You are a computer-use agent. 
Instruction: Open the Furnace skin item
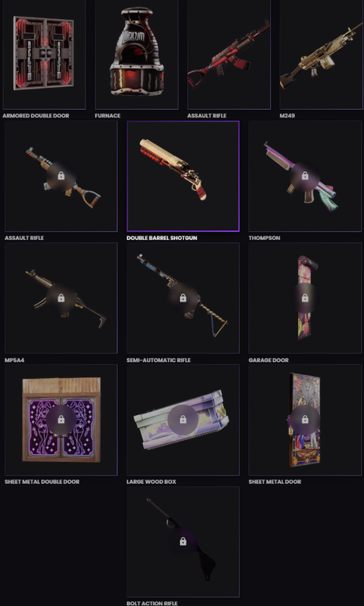point(137,54)
